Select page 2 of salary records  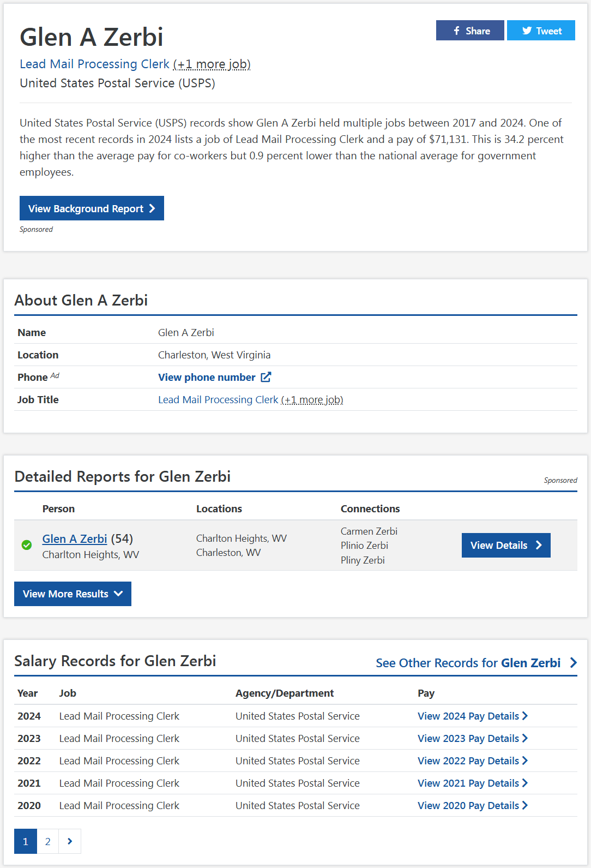[x=48, y=841]
